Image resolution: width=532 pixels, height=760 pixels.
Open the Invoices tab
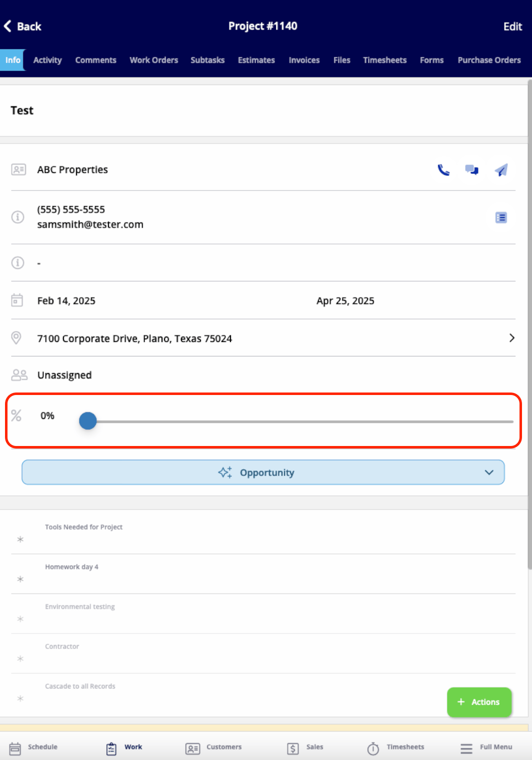point(304,60)
